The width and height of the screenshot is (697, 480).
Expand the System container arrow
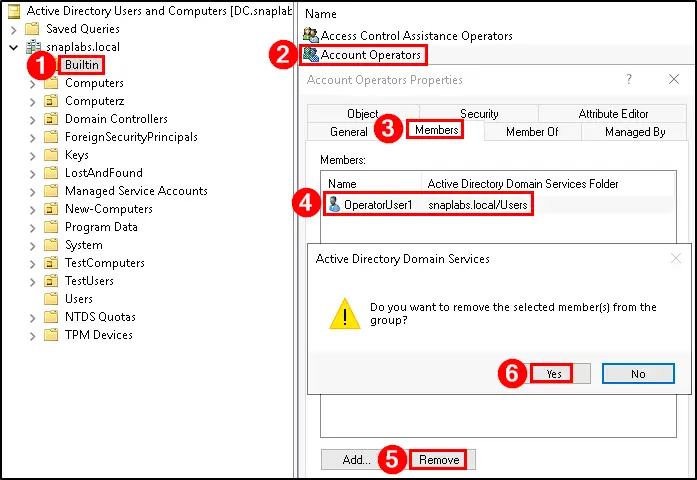pos(32,245)
